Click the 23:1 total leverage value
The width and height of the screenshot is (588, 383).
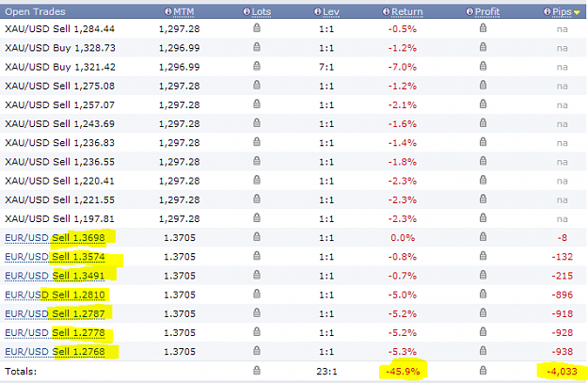[x=326, y=372]
